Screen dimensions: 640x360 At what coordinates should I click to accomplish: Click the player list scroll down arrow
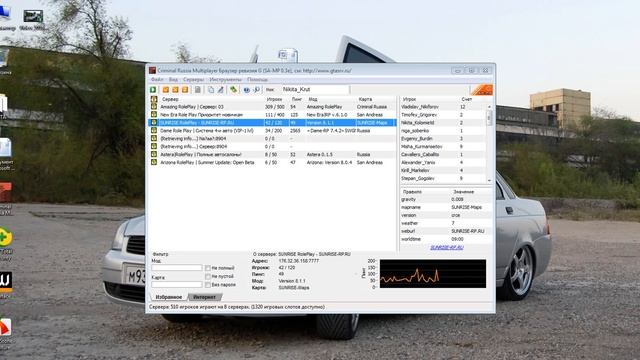[x=489, y=180]
